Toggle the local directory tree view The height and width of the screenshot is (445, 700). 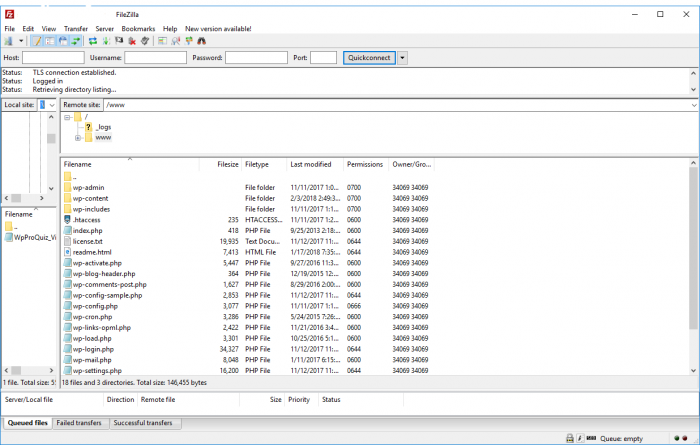pos(49,41)
